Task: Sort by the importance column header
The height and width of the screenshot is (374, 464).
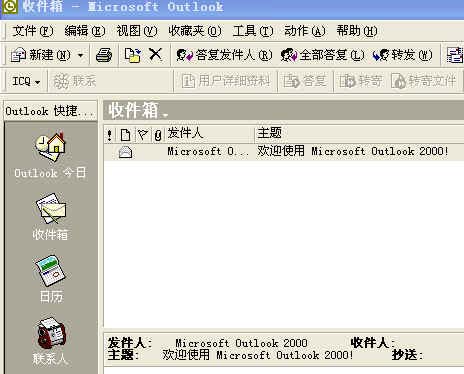Action: point(109,135)
